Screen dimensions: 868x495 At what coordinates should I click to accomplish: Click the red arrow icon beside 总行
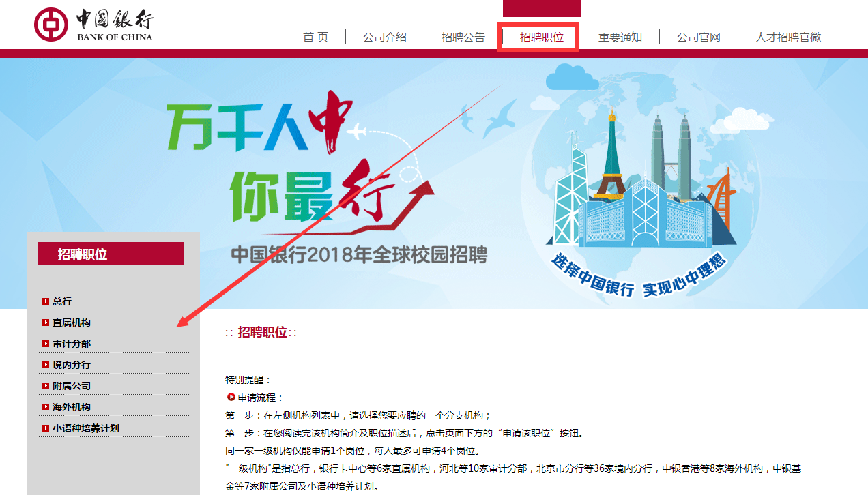pos(46,301)
